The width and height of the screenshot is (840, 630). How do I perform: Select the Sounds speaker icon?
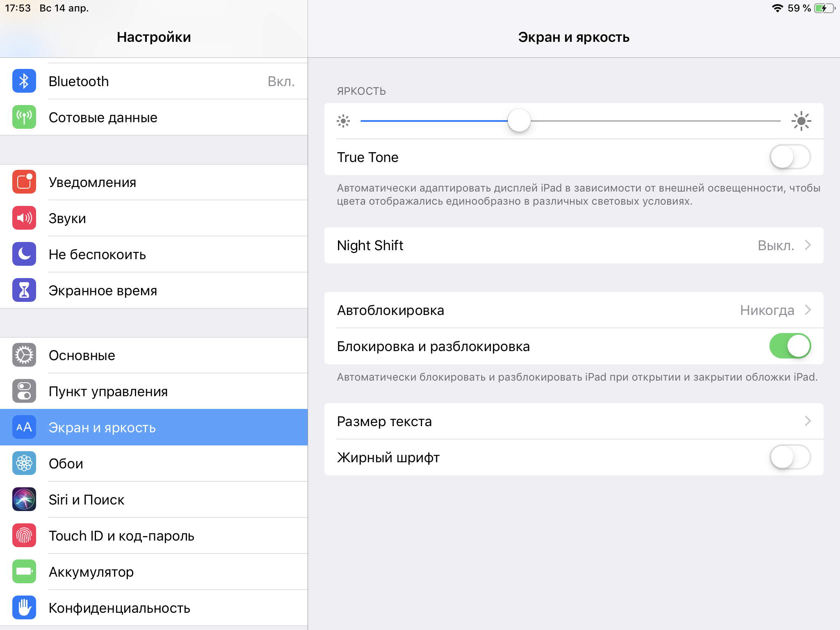click(24, 218)
